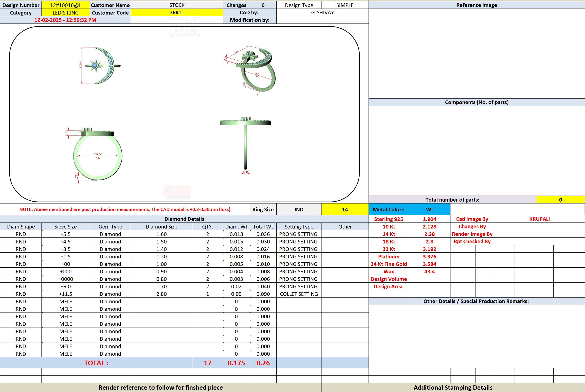Select the Render reference to follow header
The height and width of the screenshot is (392, 585).
click(161, 388)
